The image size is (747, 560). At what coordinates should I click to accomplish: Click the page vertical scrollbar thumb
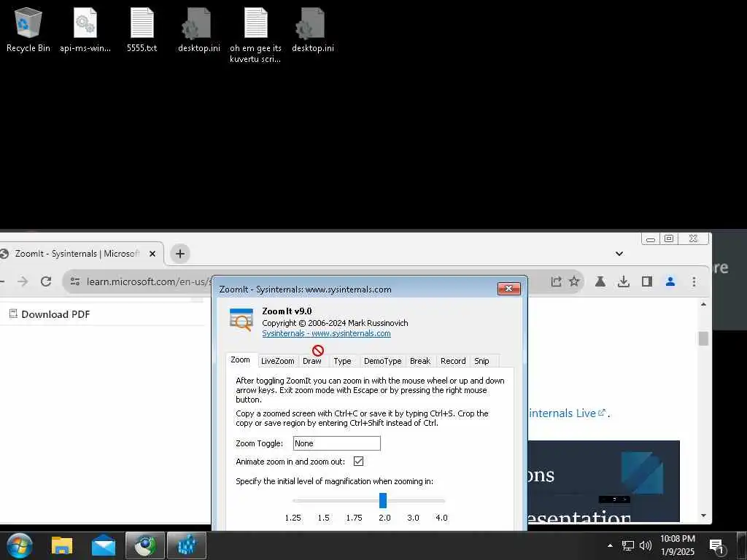(704, 338)
